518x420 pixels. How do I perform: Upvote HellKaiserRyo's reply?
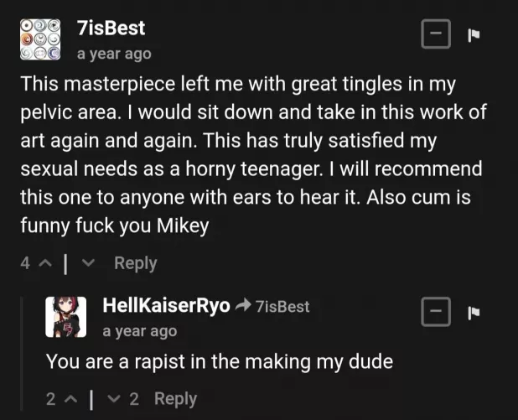pyautogui.click(x=70, y=399)
